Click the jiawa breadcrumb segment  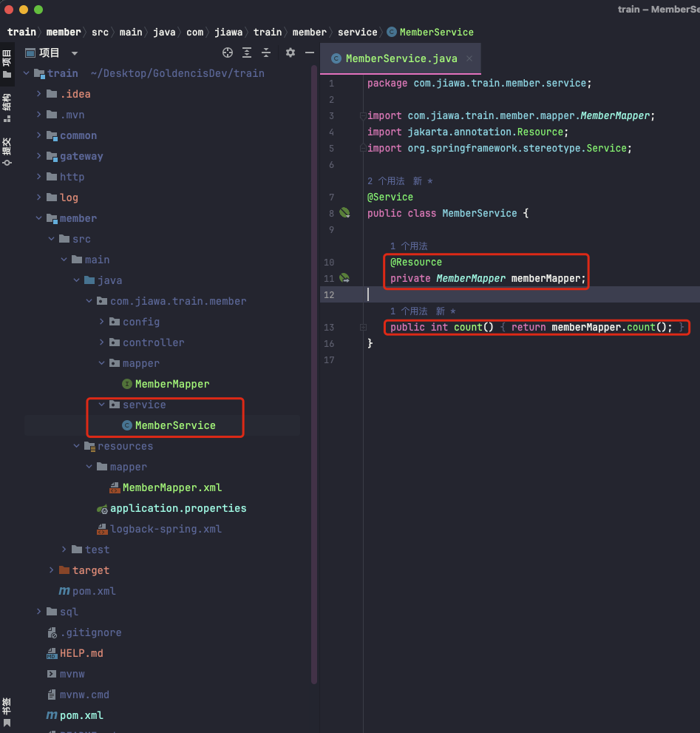[x=228, y=33]
